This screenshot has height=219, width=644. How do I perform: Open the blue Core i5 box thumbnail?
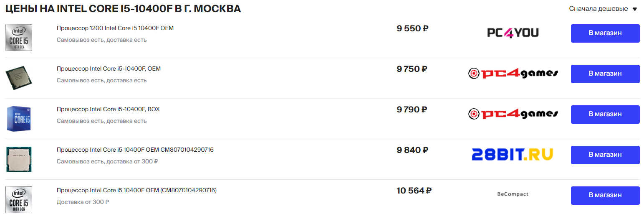pos(19,119)
